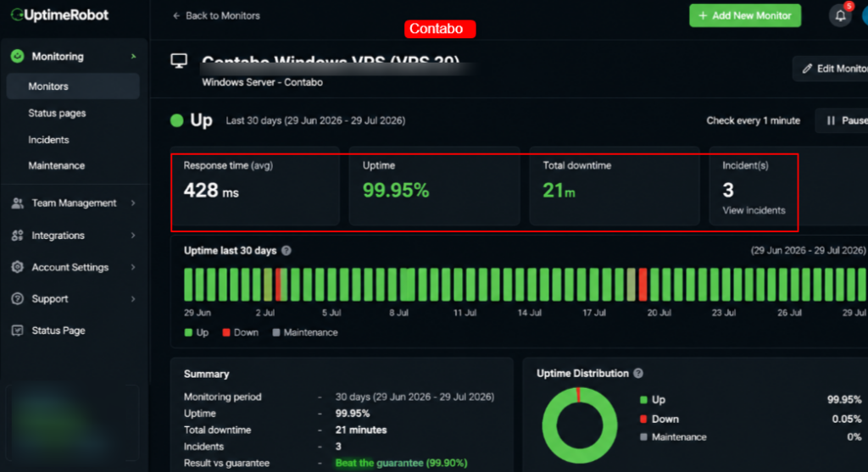Click help icon beside Uptime last 30 days
The image size is (868, 472).
coord(287,251)
